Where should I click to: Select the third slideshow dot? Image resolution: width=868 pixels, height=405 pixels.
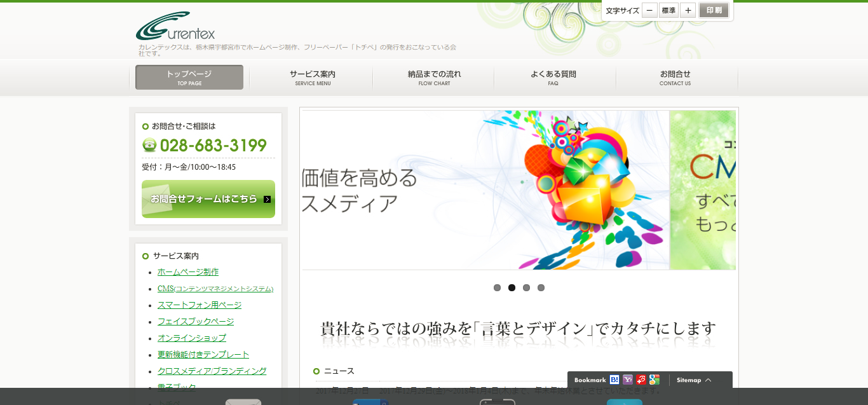coord(526,287)
